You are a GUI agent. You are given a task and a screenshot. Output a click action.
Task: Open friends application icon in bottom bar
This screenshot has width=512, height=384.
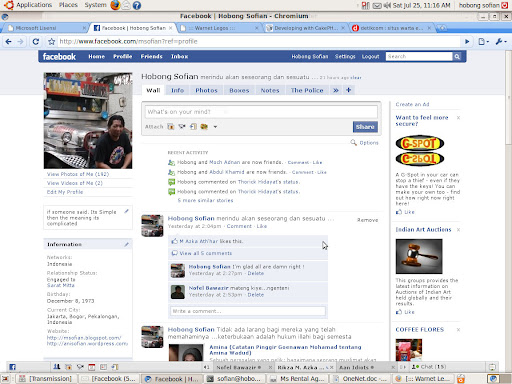point(57,367)
